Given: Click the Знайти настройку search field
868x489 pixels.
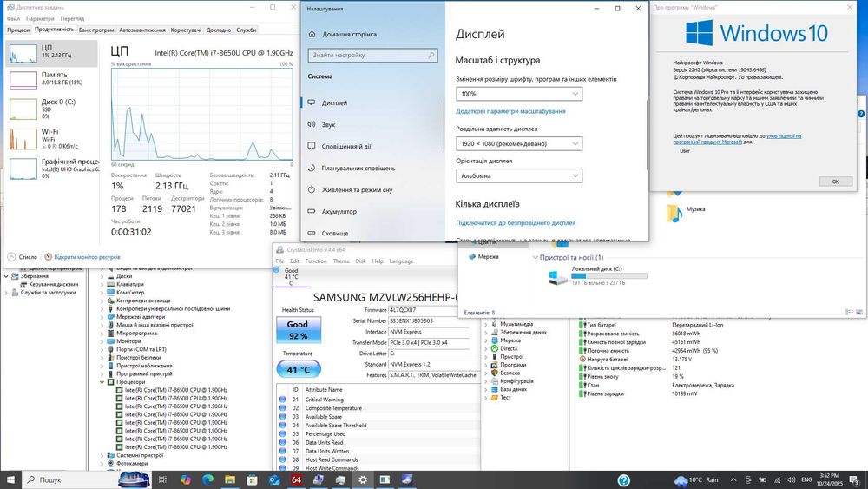Looking at the screenshot, I should pos(372,56).
